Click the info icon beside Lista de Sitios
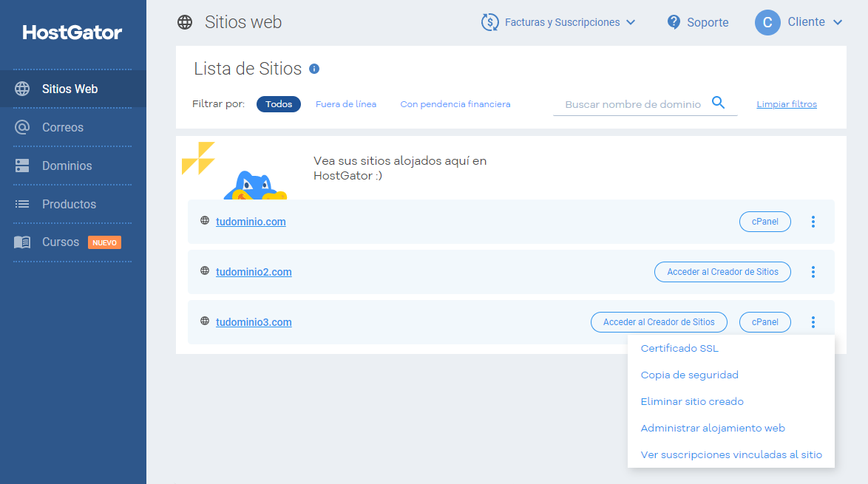Viewport: 868px width, 484px height. click(x=314, y=69)
